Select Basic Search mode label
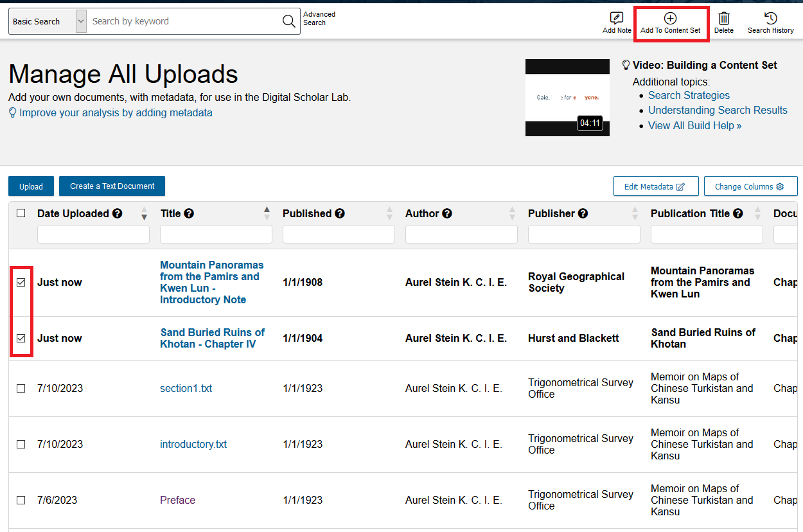Image resolution: width=803 pixels, height=532 pixels. click(x=35, y=21)
